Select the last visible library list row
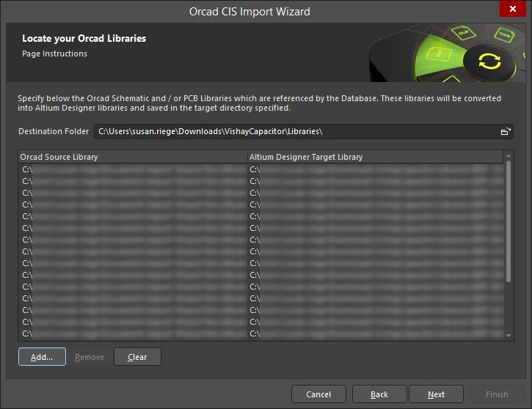Screen dimensions: 532x409 (x=261, y=334)
